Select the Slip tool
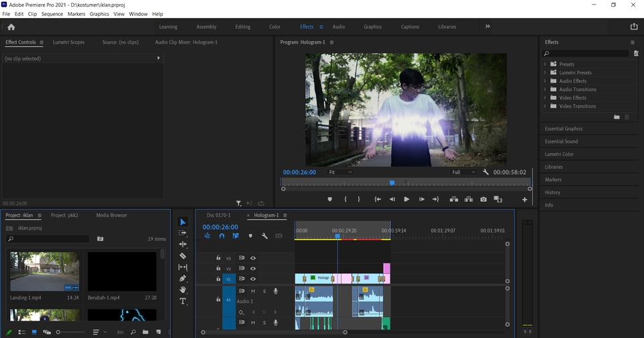The image size is (644, 338). pos(182,267)
